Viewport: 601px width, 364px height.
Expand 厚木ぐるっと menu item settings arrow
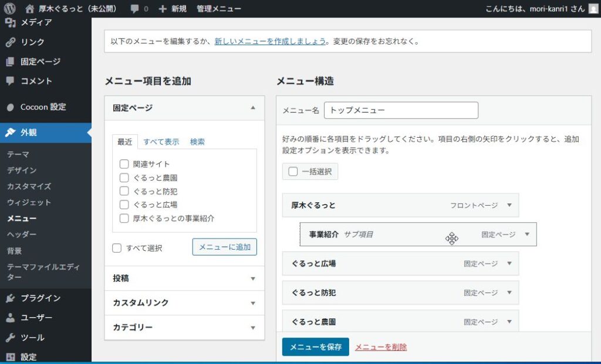tap(509, 205)
